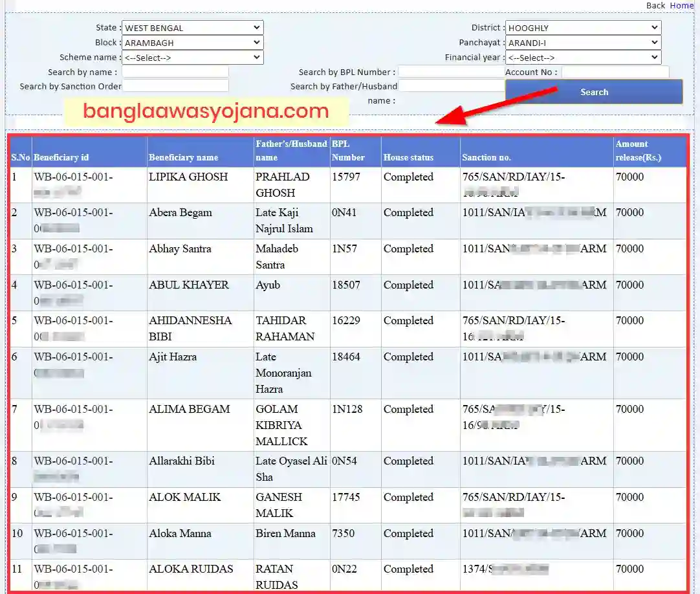Select beneficiary name ABUL KHAYER

(189, 285)
